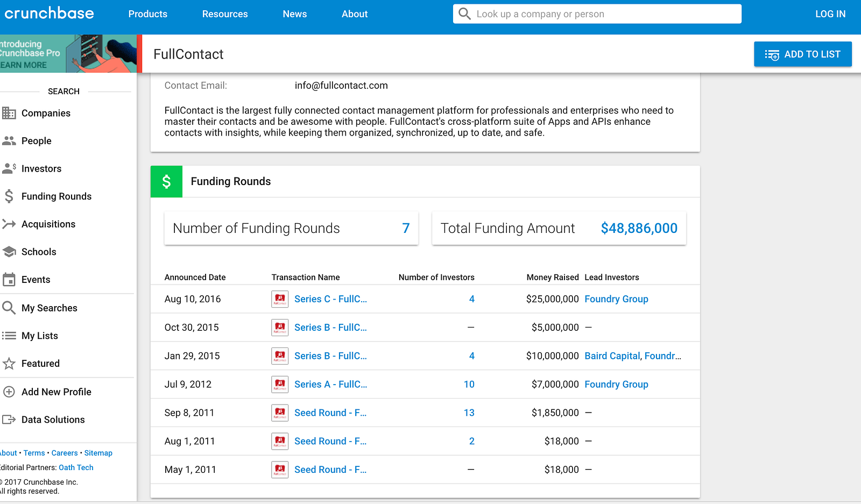Click the Schools graduation cap icon

pos(9,252)
